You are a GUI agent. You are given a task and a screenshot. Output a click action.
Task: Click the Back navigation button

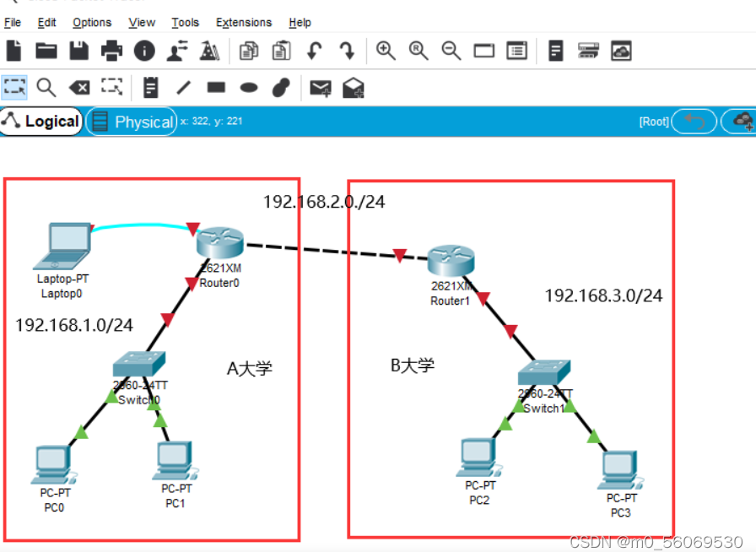click(694, 122)
